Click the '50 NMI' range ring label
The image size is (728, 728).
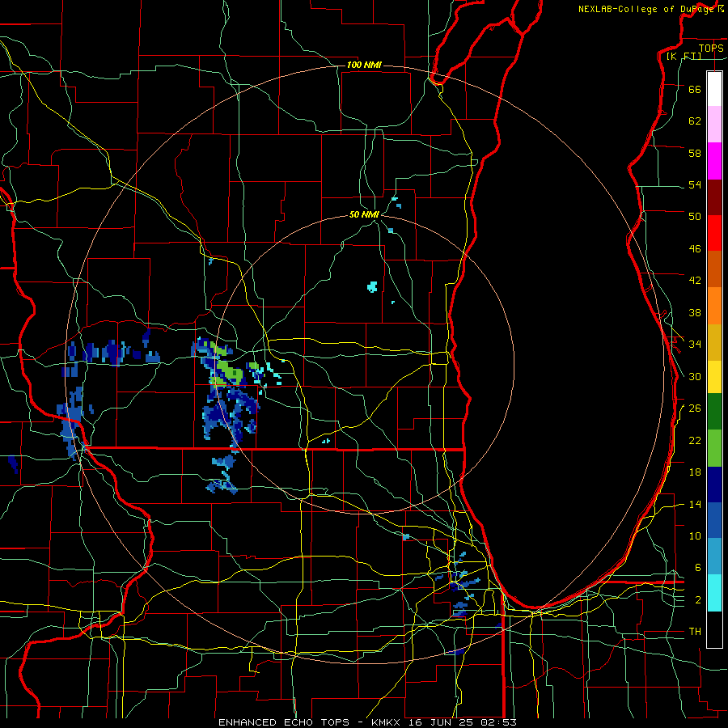tap(364, 214)
